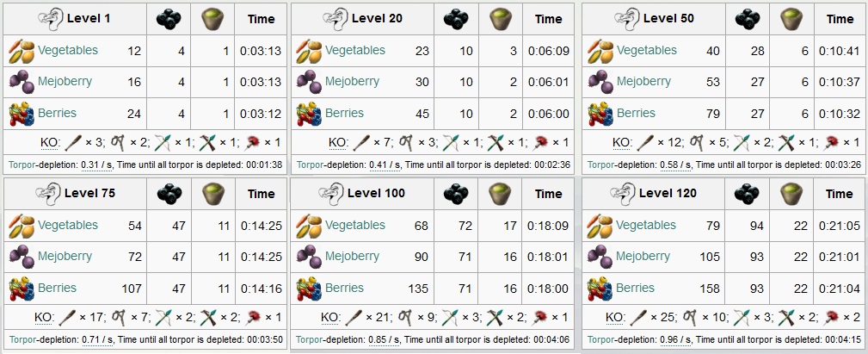Click the crossbow icon in Level 50 KO row
Image resolution: width=868 pixels, height=354 pixels.
786,143
